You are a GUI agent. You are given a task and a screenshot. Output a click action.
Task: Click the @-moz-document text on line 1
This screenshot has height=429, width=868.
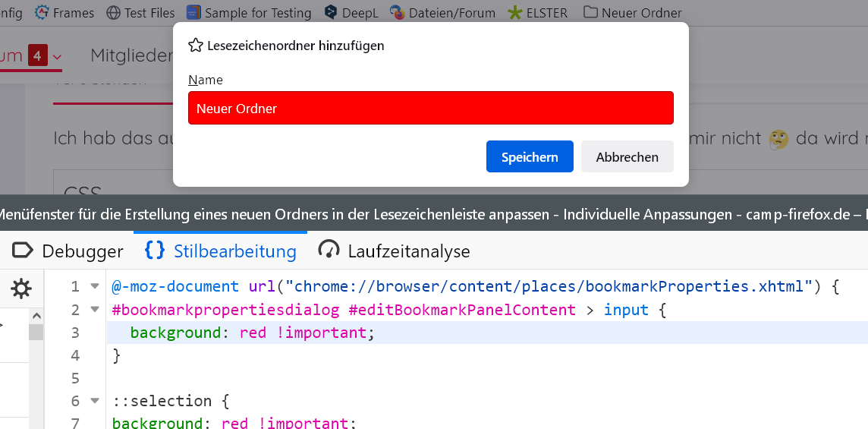tap(175, 286)
